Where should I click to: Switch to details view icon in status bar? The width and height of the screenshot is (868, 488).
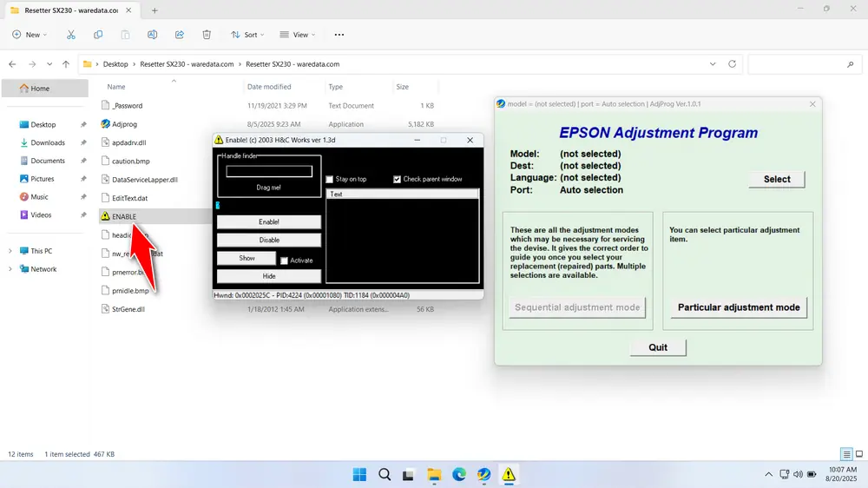click(846, 454)
